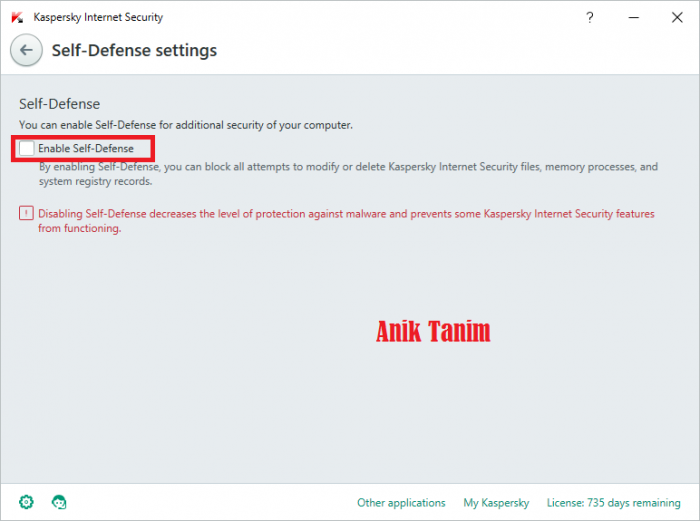Click the Kaspersky Internet Security window title
Image resolution: width=700 pixels, height=521 pixels.
pos(98,17)
